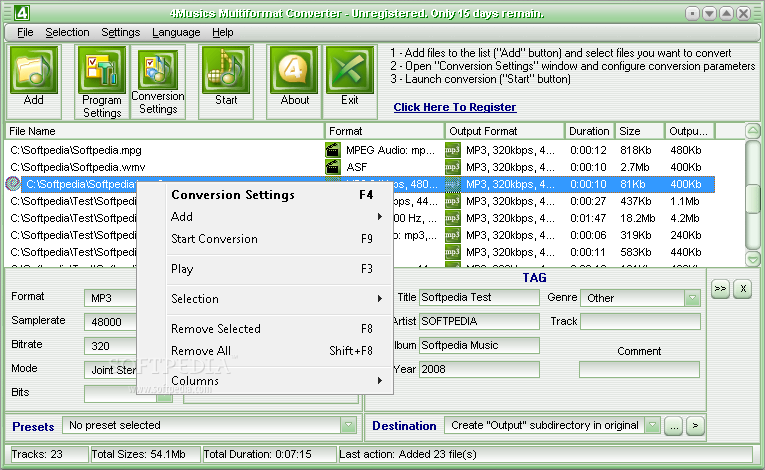Click the mp3 output icon on Softpedia.wmv row
The image size is (765, 470).
tap(453, 167)
